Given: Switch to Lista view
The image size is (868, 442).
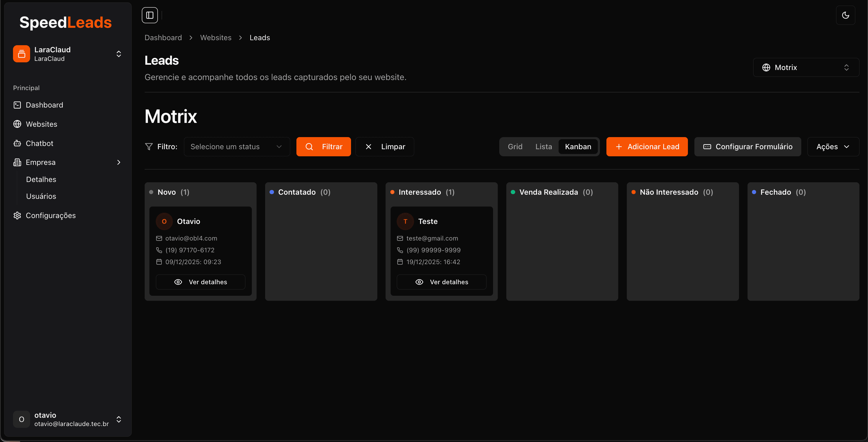Looking at the screenshot, I should click(x=543, y=146).
